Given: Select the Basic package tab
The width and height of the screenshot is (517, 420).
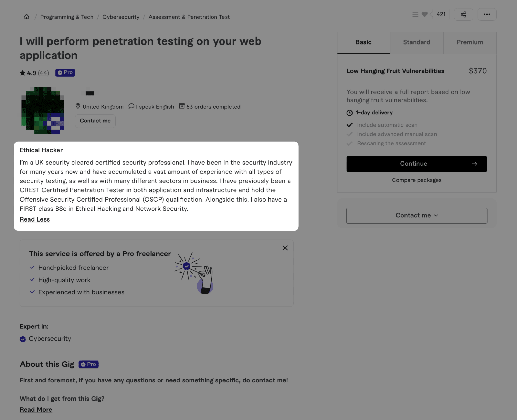Looking at the screenshot, I should [x=363, y=42].
